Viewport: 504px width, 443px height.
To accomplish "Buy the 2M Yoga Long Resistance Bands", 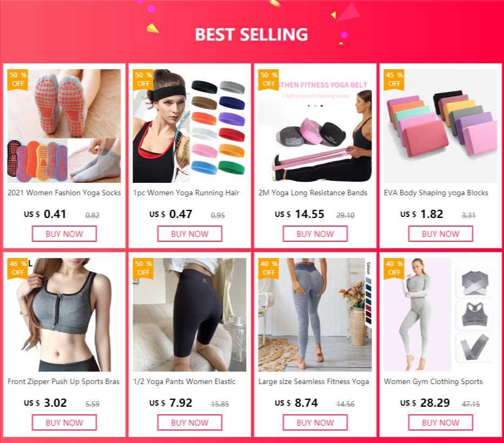I will click(315, 234).
